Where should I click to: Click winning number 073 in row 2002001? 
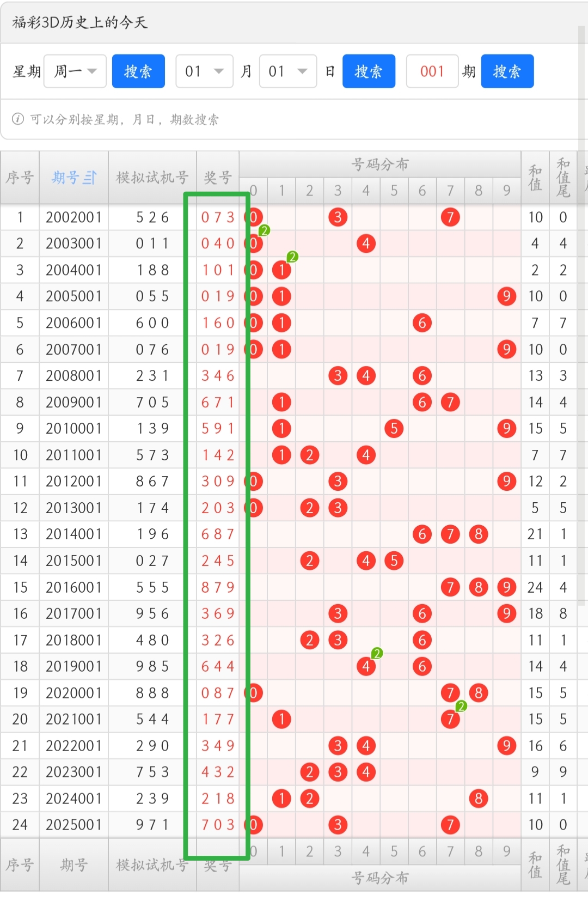point(218,217)
